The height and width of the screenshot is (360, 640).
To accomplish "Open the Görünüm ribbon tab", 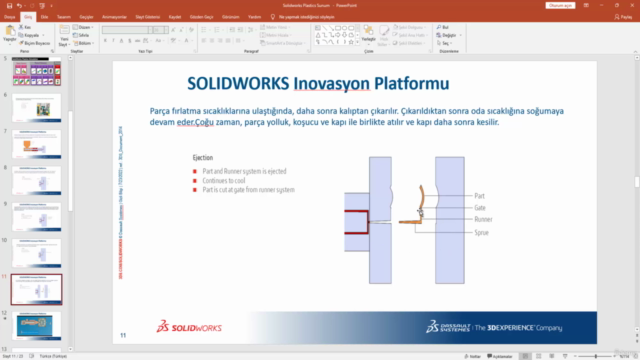I will click(231, 17).
